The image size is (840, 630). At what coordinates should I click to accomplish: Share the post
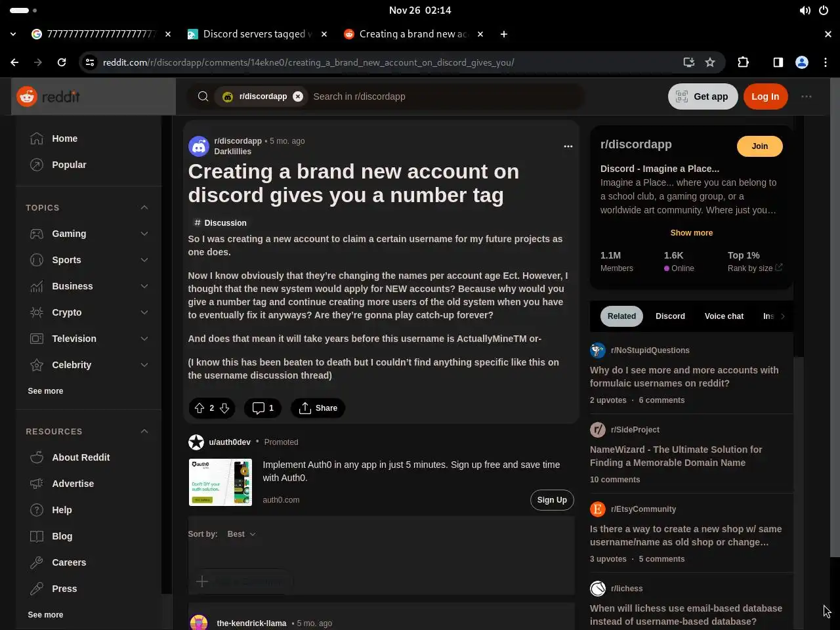[x=318, y=408]
